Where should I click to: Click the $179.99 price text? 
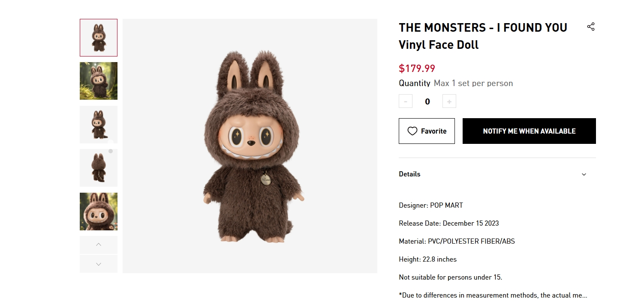click(x=417, y=69)
